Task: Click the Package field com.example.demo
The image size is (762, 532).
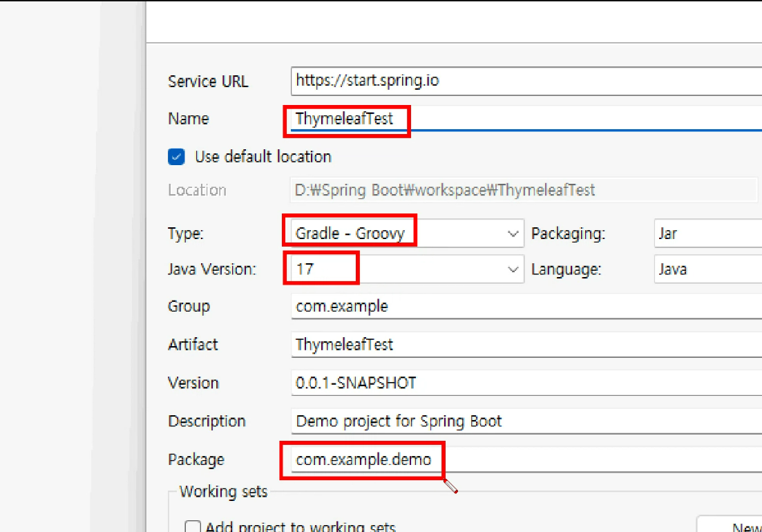Action: point(526,459)
